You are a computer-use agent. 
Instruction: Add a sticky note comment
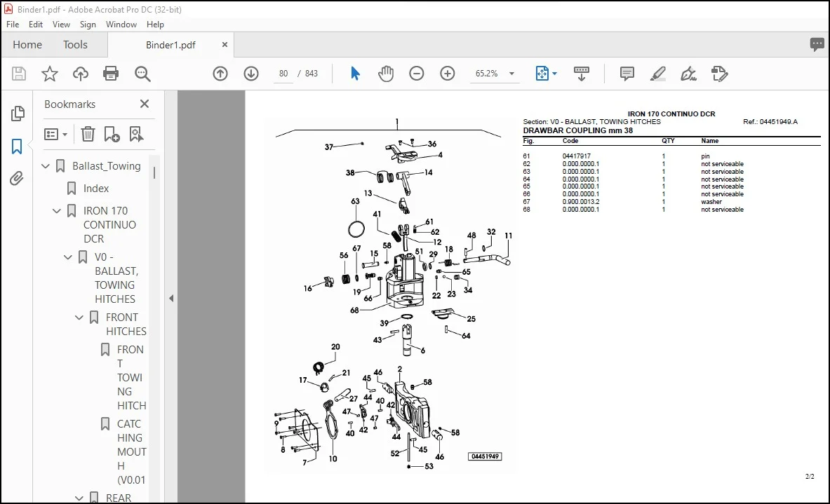(627, 74)
